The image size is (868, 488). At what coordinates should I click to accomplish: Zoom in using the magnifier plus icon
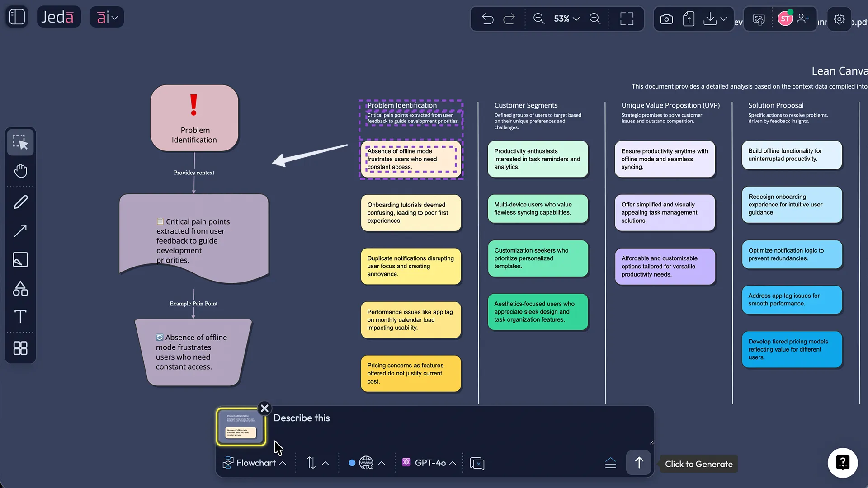tap(538, 19)
